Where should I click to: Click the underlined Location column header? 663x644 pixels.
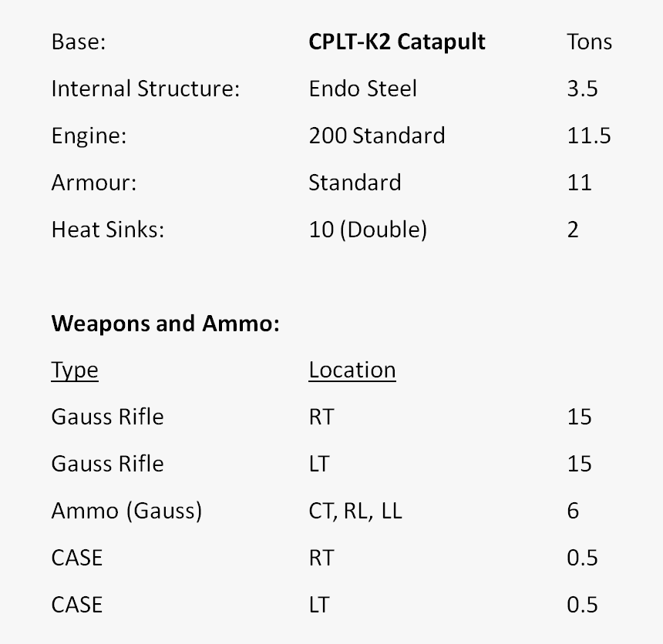click(352, 371)
